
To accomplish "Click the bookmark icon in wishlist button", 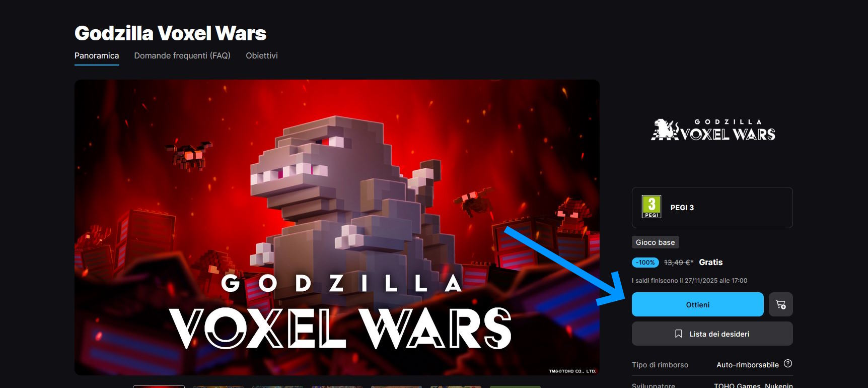I will (679, 334).
